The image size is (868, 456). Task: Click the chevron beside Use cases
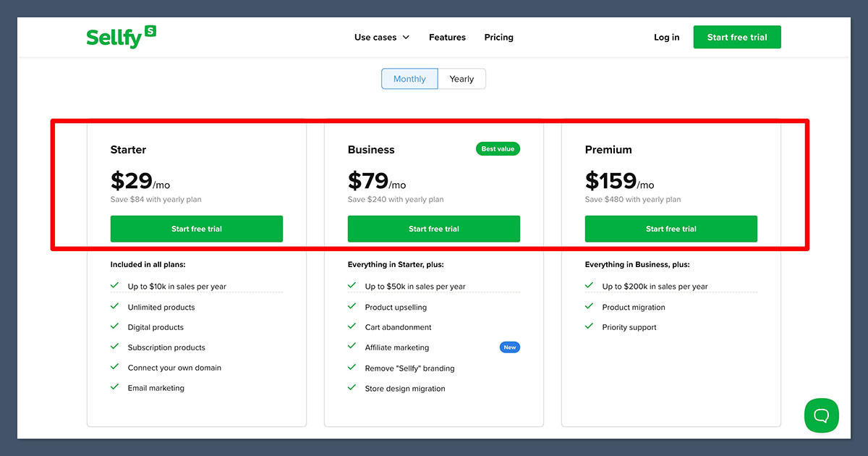click(406, 37)
